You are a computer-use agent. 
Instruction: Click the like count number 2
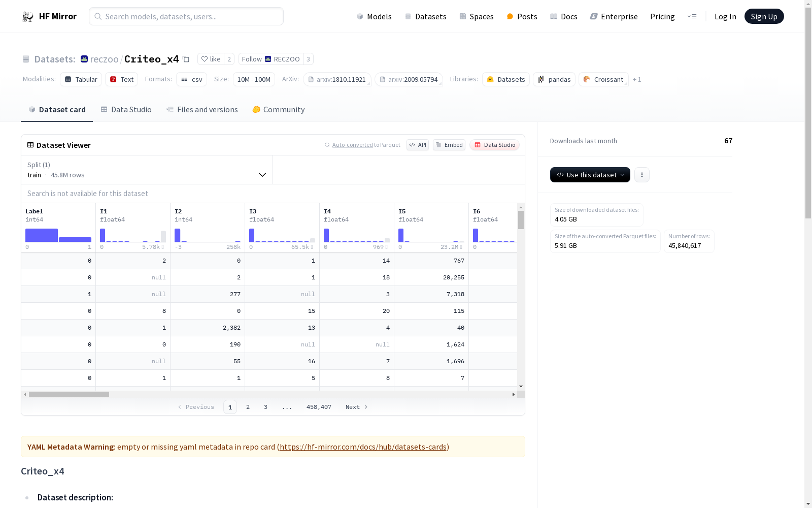229,59
